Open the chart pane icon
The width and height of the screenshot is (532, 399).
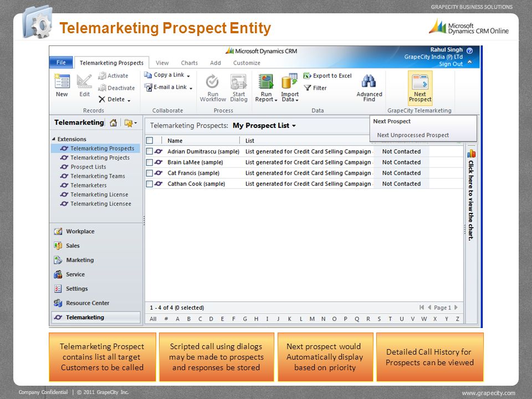click(471, 154)
